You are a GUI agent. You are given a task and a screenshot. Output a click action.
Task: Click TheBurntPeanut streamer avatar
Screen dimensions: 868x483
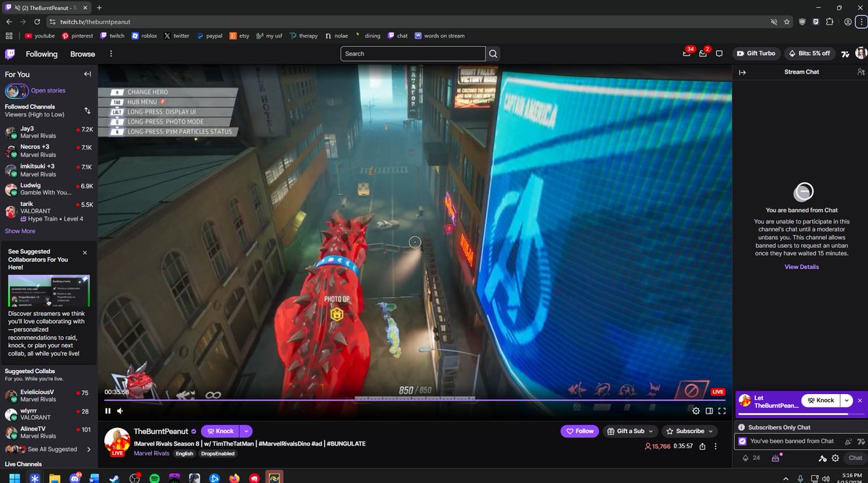(117, 440)
